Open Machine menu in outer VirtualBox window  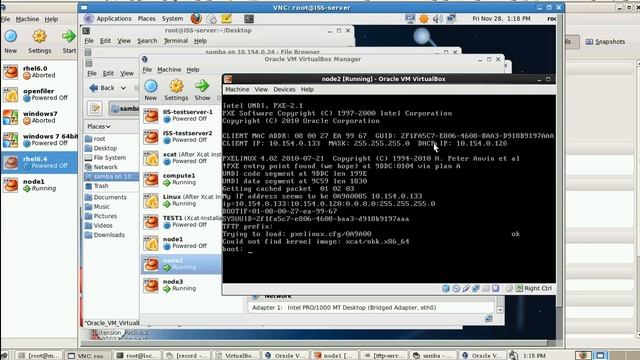click(x=27, y=19)
